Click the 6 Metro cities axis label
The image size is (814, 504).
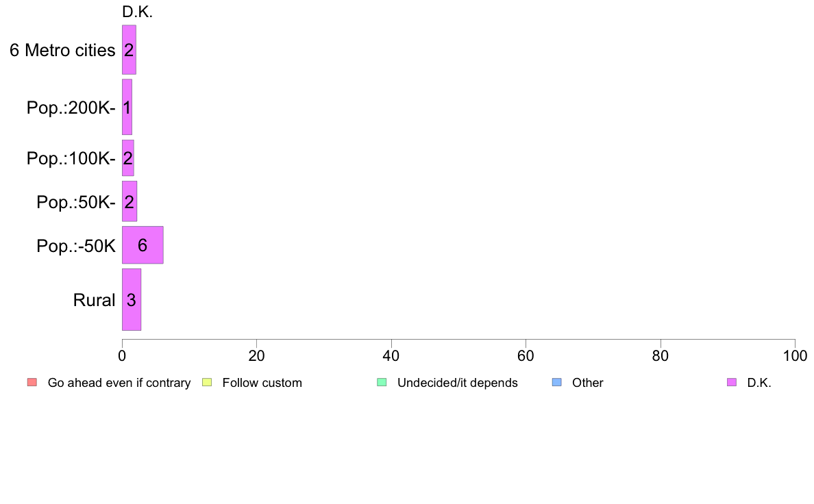click(62, 51)
